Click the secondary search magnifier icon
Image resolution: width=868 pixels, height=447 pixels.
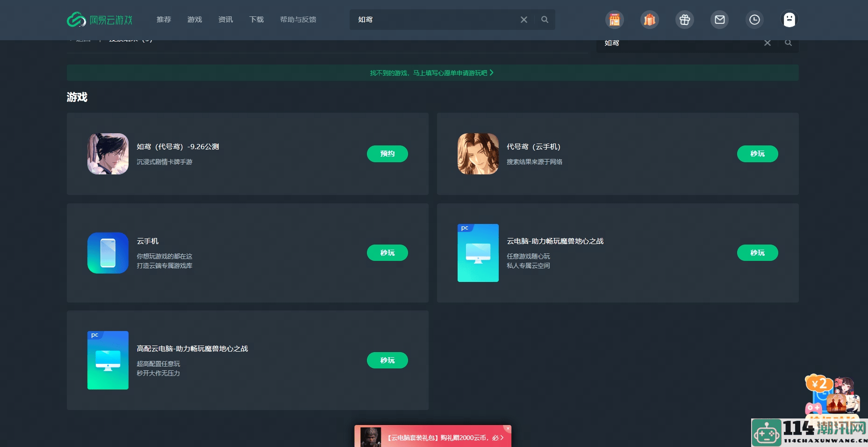pos(789,43)
